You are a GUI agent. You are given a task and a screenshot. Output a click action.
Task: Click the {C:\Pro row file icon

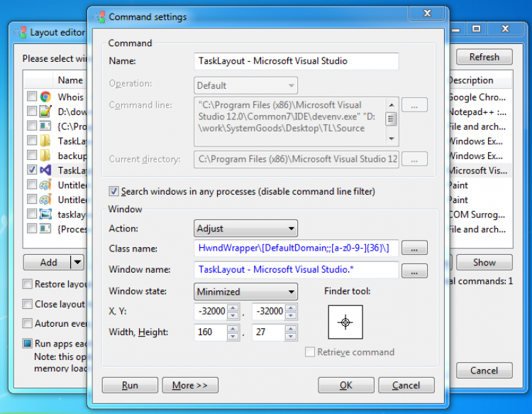click(45, 126)
